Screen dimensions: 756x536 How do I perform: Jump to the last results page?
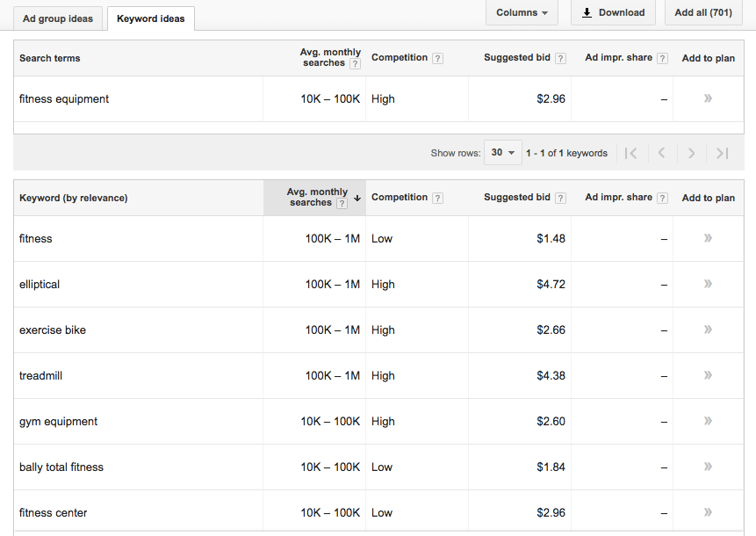coord(722,152)
